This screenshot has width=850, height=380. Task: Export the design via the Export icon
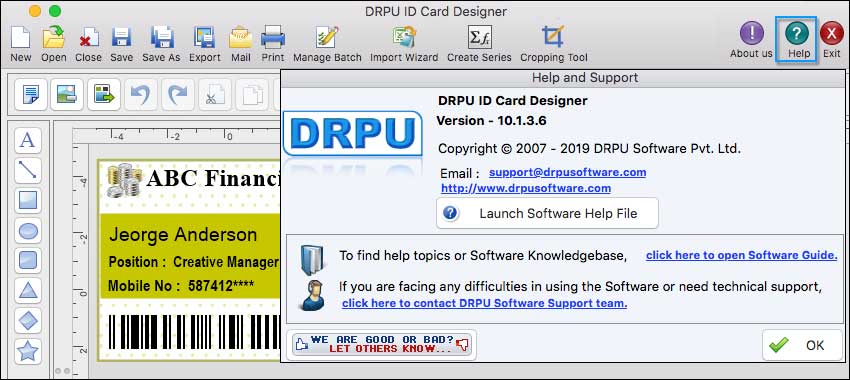point(204,37)
